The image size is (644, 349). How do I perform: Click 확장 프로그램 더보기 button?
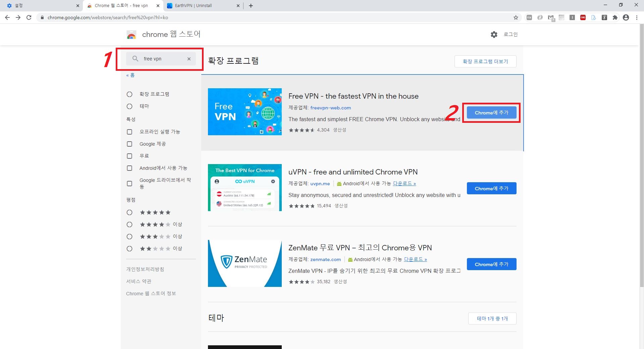[x=485, y=61]
